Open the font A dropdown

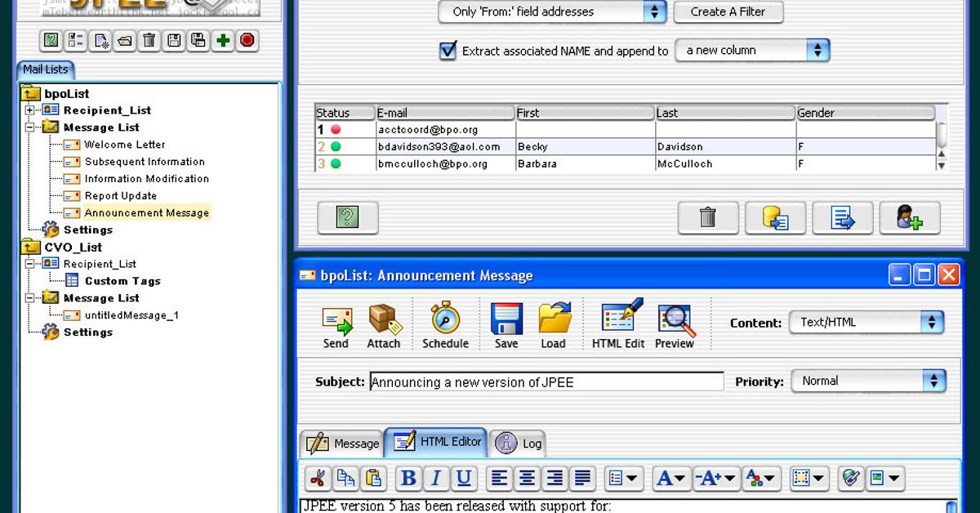[x=670, y=478]
